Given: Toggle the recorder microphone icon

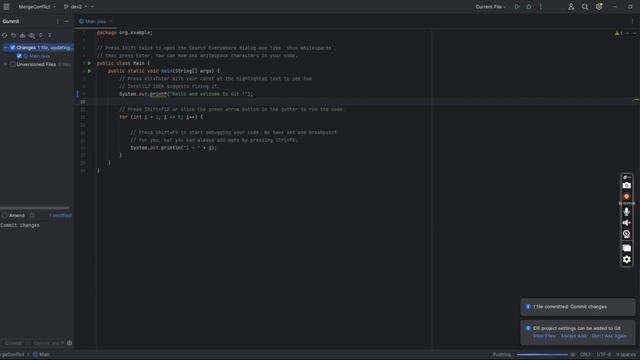Looking at the screenshot, I should (x=627, y=211).
